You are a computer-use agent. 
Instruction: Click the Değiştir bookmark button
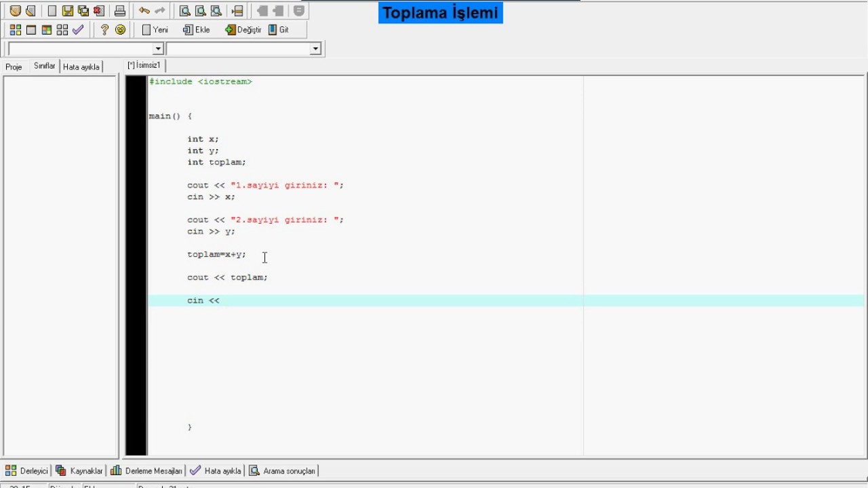coord(243,30)
